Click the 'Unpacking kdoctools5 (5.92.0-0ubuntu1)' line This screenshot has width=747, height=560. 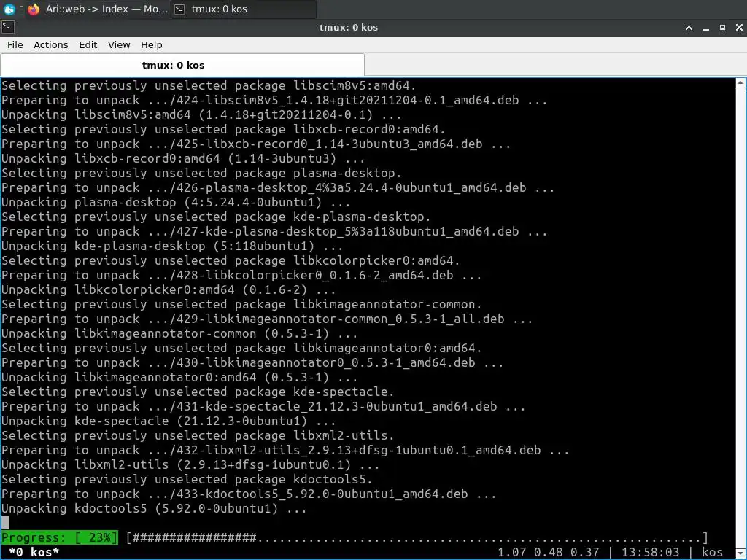(x=154, y=508)
